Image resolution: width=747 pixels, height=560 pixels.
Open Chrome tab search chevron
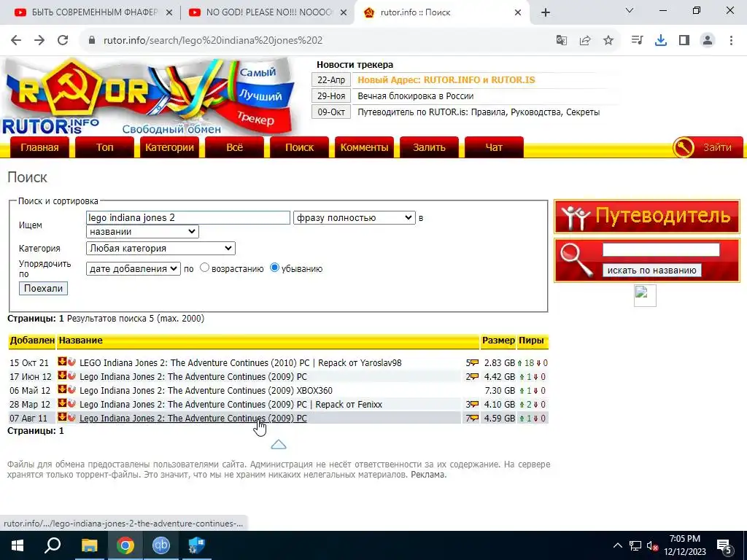coord(630,10)
